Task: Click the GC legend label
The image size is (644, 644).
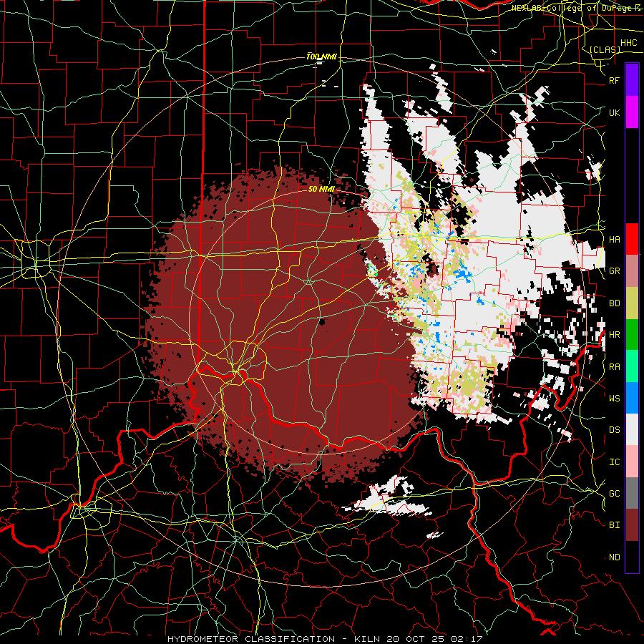Action: (x=614, y=494)
